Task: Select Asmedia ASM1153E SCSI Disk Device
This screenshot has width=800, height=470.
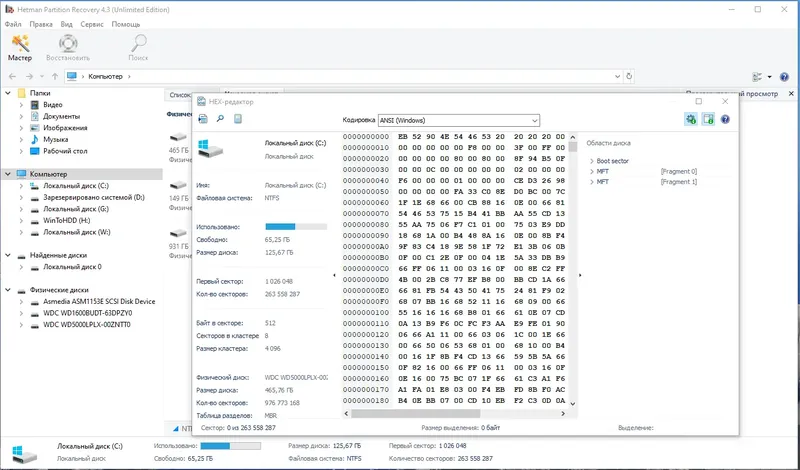Action: tap(99, 302)
